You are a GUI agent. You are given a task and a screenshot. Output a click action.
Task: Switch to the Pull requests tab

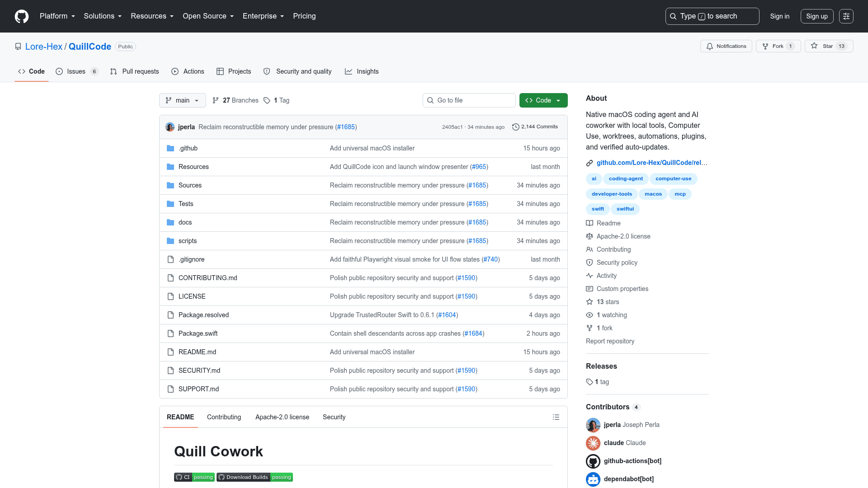(x=134, y=71)
